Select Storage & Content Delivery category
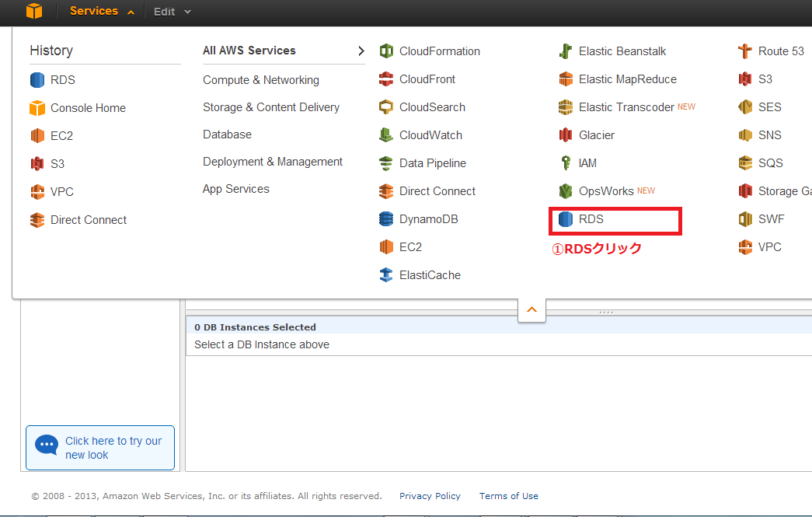Viewport: 812px width, 517px height. coord(271,107)
